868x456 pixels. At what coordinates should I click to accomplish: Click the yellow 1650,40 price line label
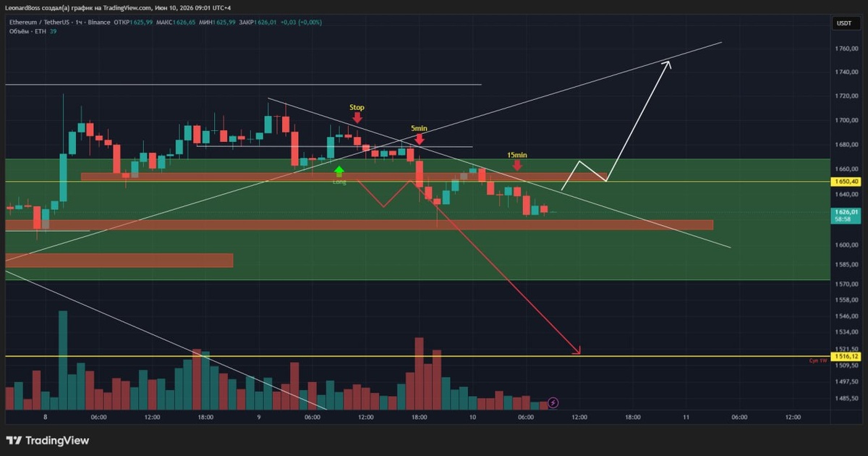pyautogui.click(x=846, y=182)
